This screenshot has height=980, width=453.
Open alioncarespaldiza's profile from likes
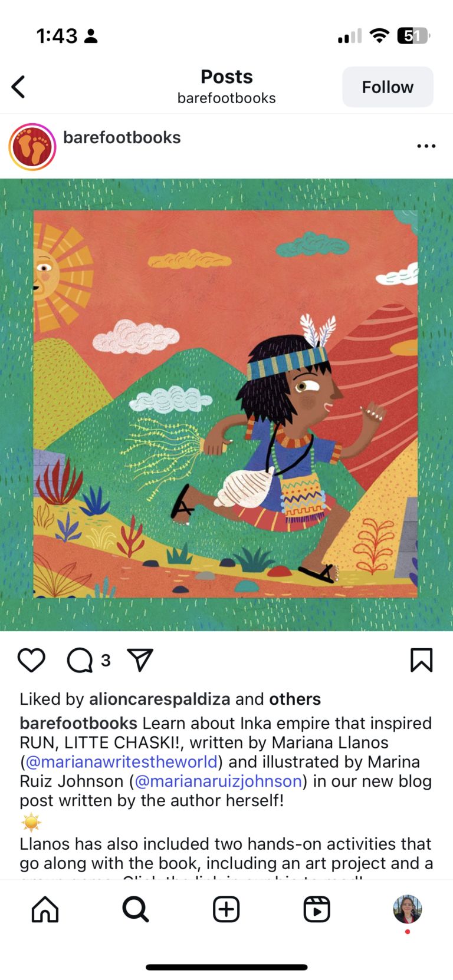[159, 699]
